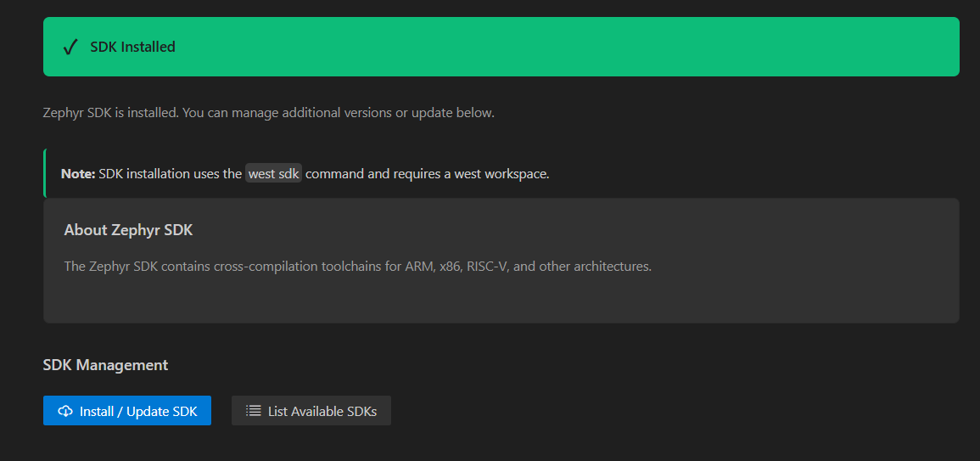The width and height of the screenshot is (980, 461).
Task: Click 'SDK installation uses the' note text
Action: pos(170,174)
